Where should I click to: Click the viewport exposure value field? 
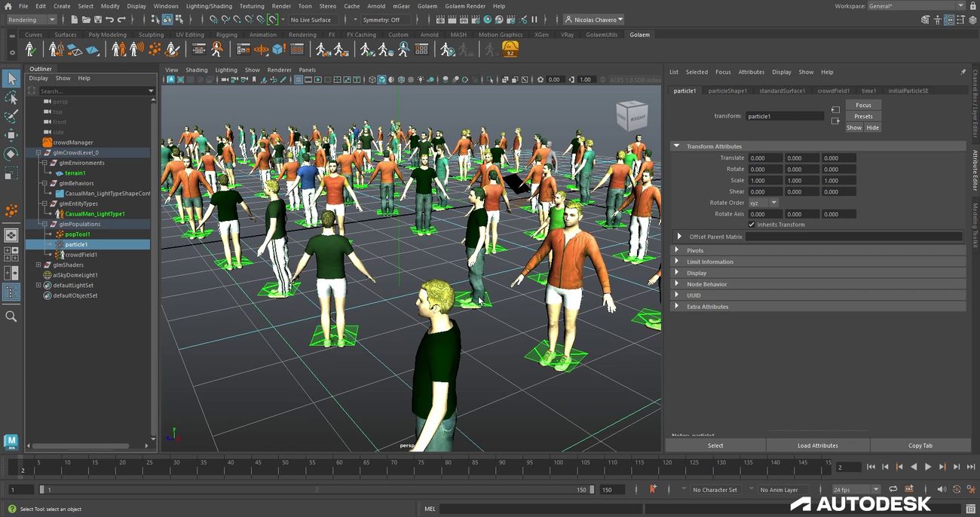pyautogui.click(x=554, y=80)
